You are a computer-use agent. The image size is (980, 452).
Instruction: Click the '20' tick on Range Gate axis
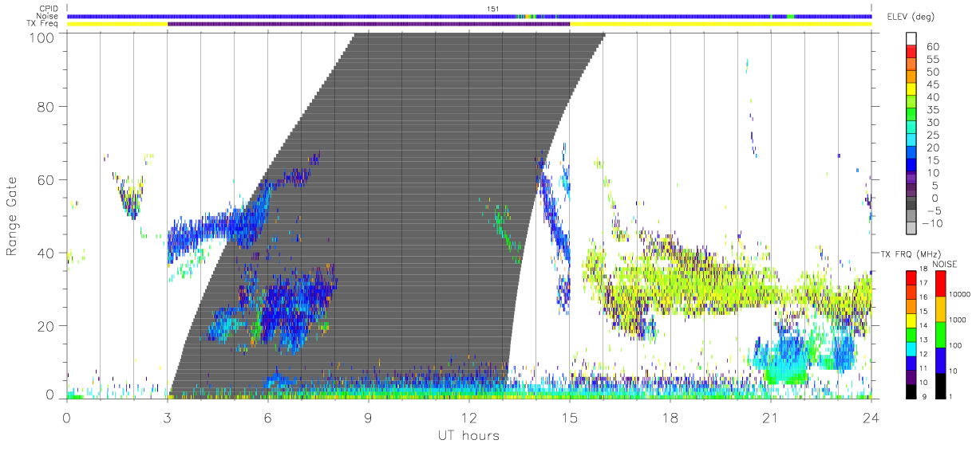[45, 327]
